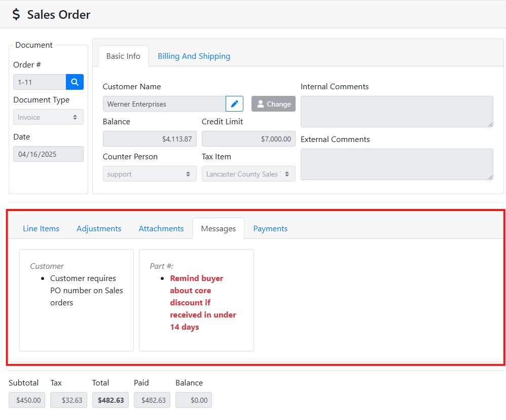Click the Order # search magnifier button
Screen dimensions: 506x420
pos(75,82)
